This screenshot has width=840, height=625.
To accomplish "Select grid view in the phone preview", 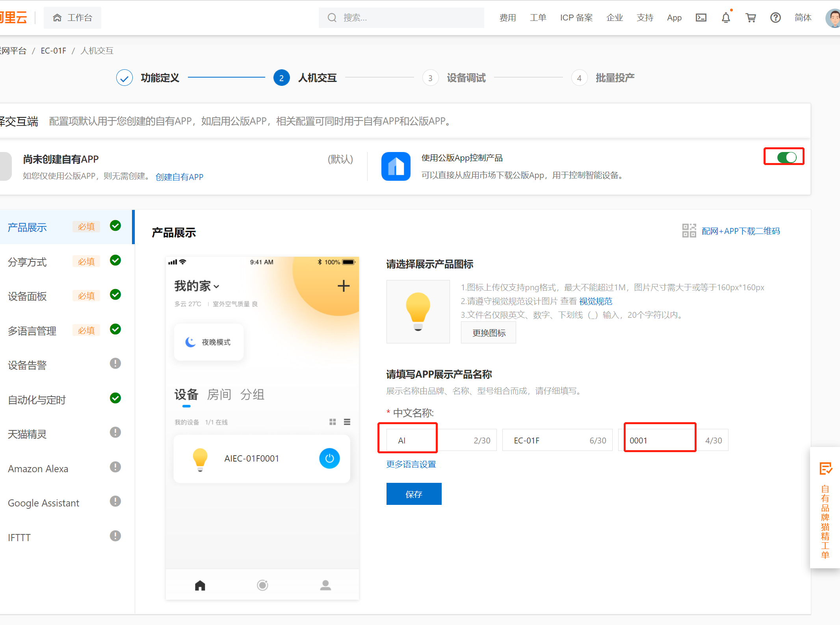I will 332,422.
